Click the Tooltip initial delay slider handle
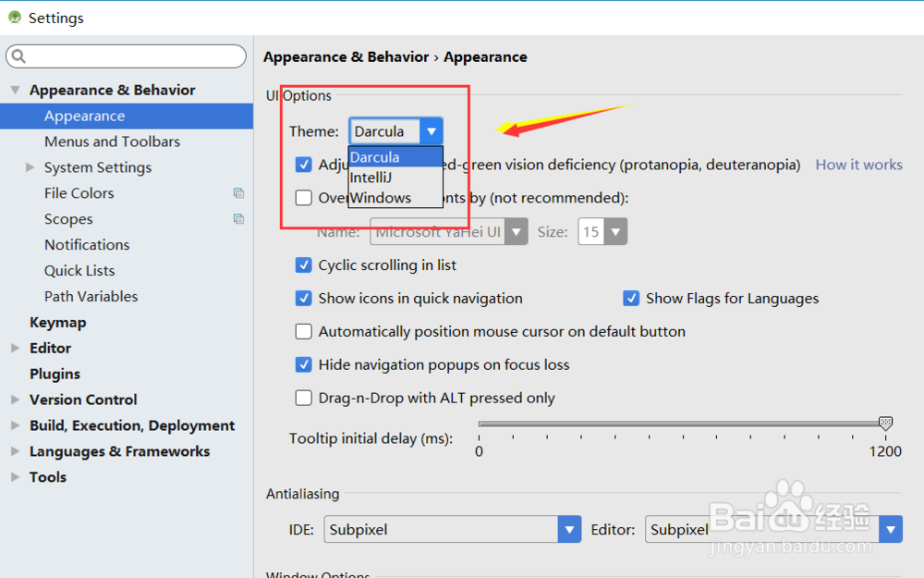Screen dimensions: 924x578 pyautogui.click(x=885, y=424)
